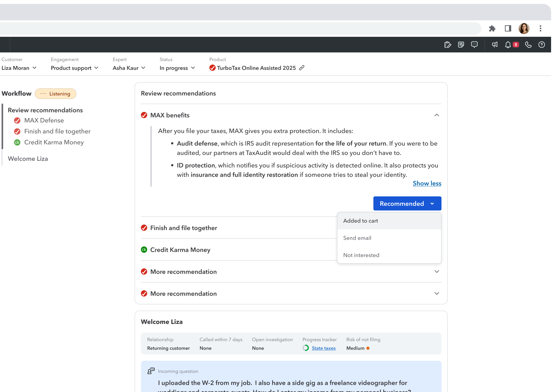Copy product link icon beside TurboTax
Screen dimensions: 555x392
point(302,68)
